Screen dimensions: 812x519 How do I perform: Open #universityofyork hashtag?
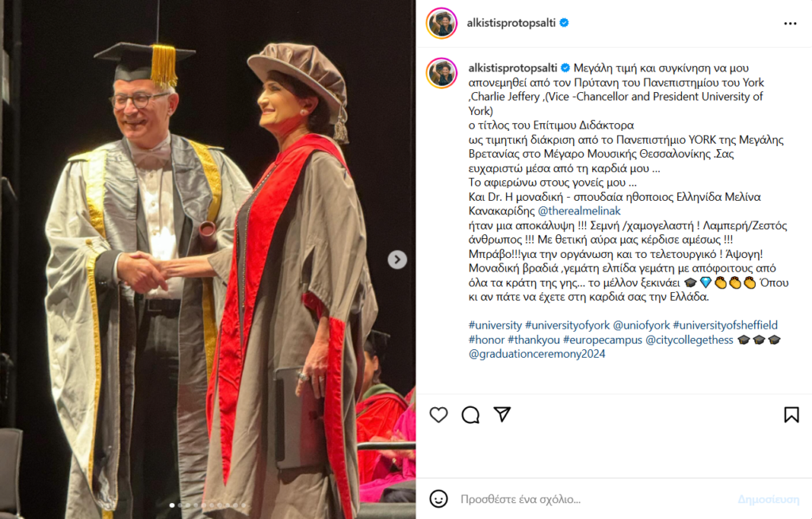coord(567,325)
